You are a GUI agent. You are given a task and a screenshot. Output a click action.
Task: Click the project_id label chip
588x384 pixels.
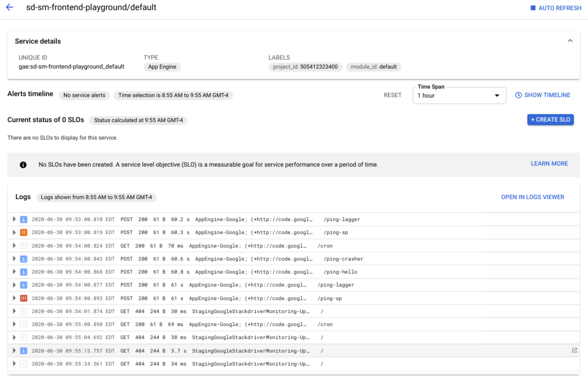306,66
